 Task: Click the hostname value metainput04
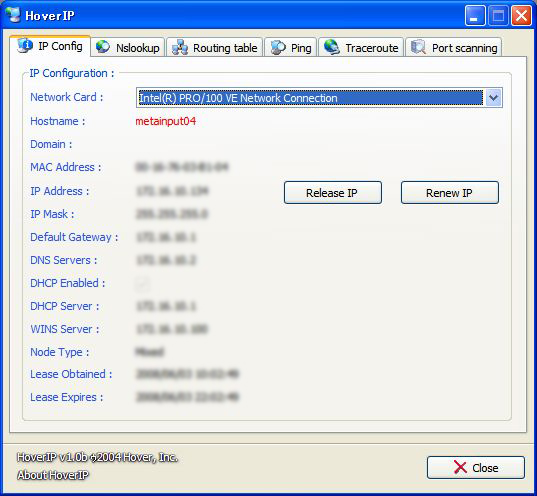point(166,121)
